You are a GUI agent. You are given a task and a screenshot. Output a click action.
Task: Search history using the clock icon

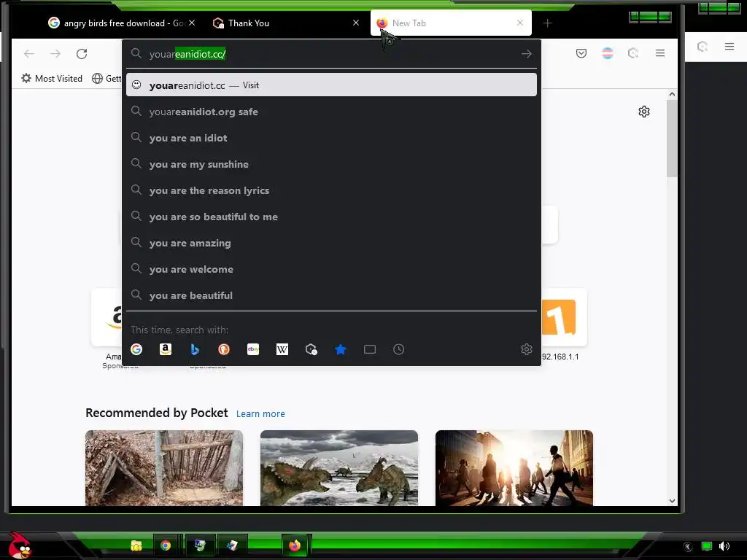399,349
